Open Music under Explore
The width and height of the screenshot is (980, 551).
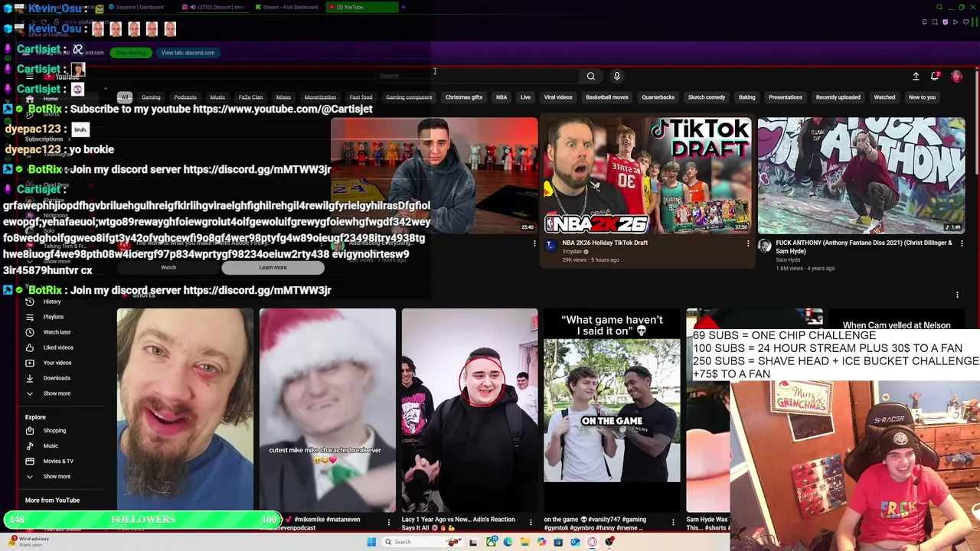[52, 446]
